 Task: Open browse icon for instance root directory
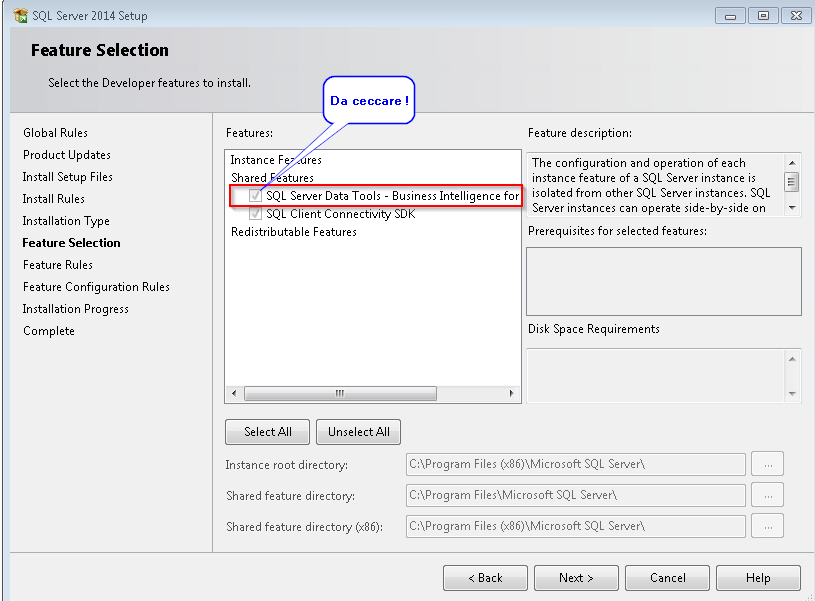coord(766,464)
